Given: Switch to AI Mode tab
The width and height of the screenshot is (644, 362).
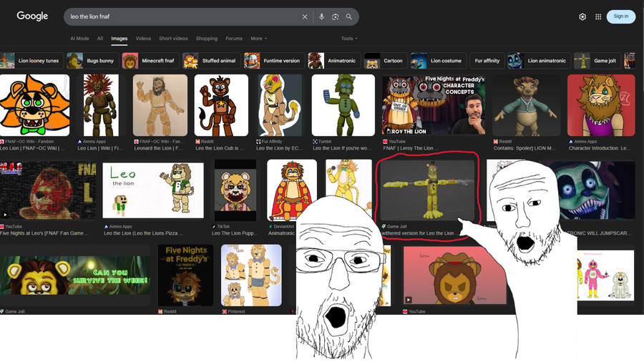Looking at the screenshot, I should (79, 38).
